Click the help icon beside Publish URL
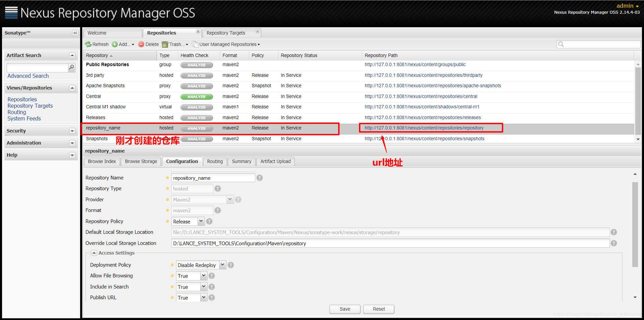 [x=212, y=298]
